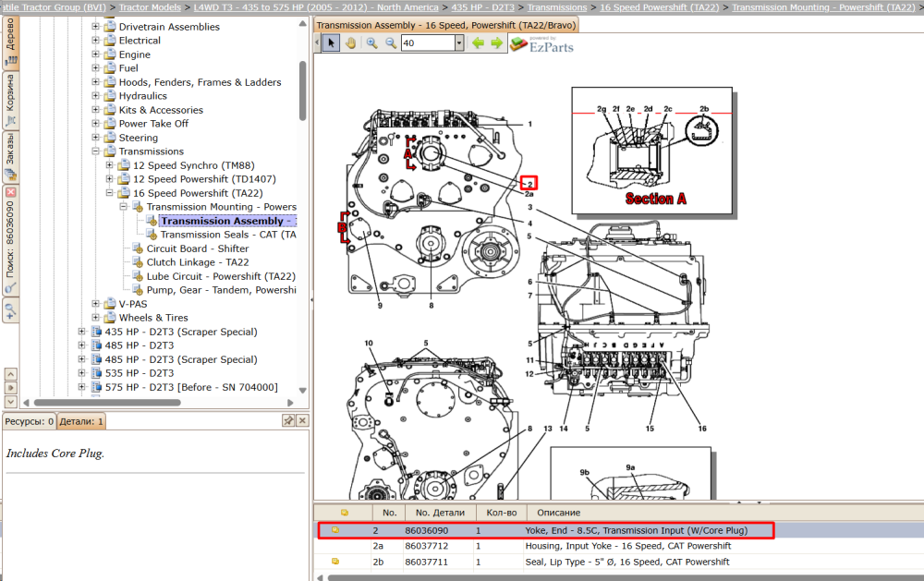Click 16 Speed Powershift (TA22) breadcrumb link
The height and width of the screenshot is (581, 924).
click(x=660, y=7)
